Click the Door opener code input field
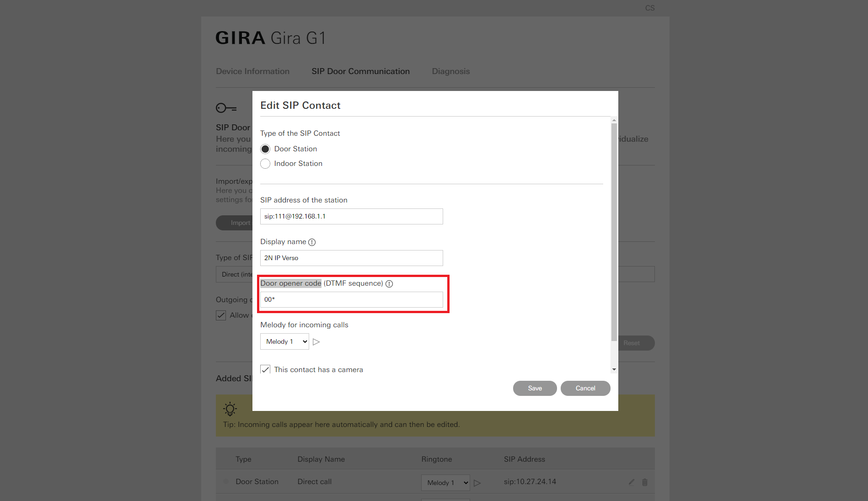The height and width of the screenshot is (501, 868). (351, 300)
